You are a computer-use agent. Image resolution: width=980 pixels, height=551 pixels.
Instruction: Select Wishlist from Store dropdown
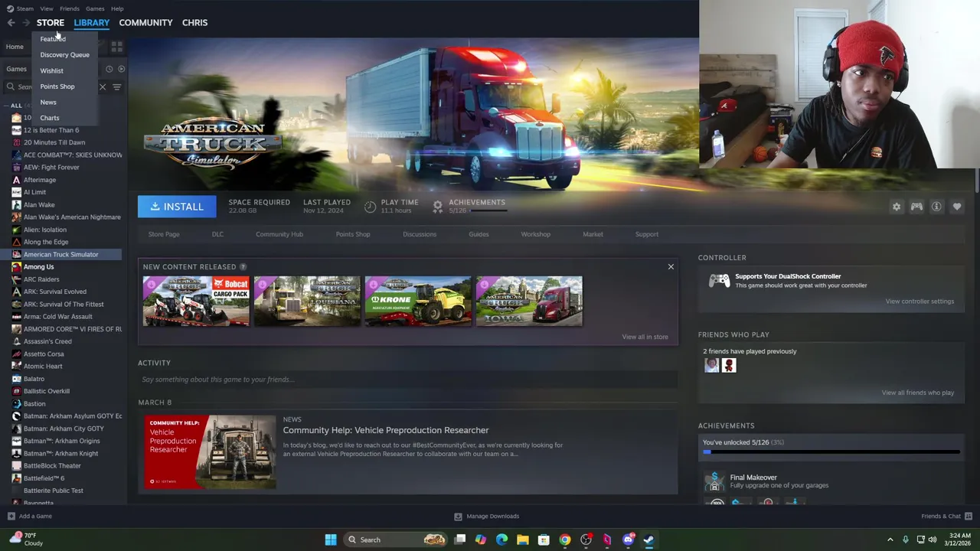coord(51,71)
